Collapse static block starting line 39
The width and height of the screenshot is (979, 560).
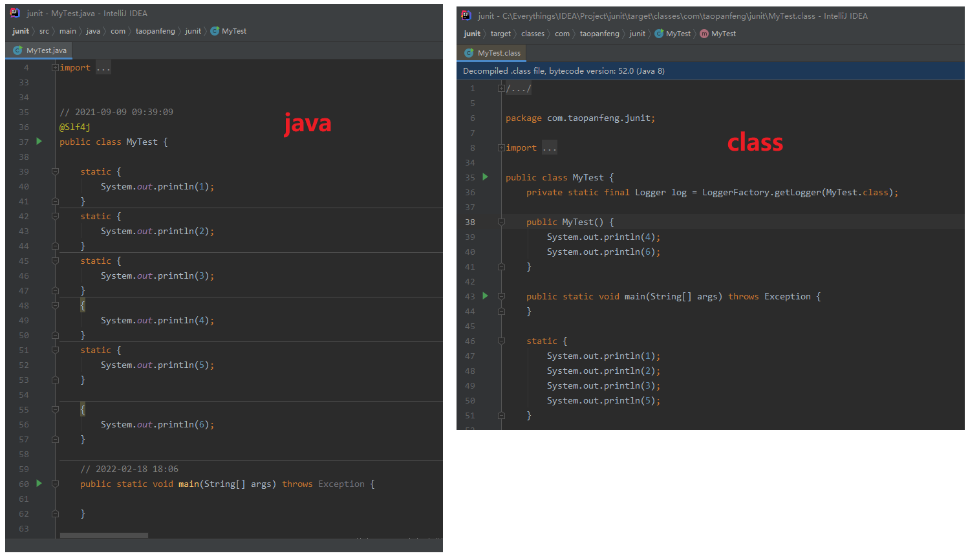click(x=55, y=171)
